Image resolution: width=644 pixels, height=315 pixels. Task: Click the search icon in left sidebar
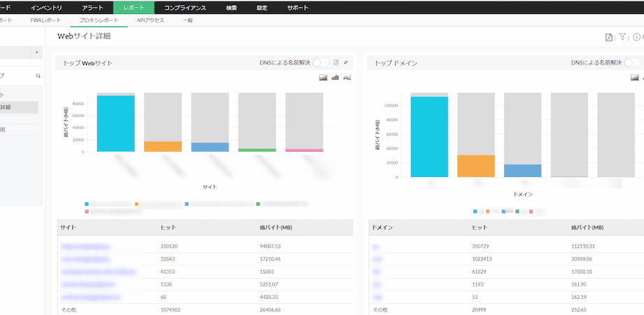click(x=38, y=76)
